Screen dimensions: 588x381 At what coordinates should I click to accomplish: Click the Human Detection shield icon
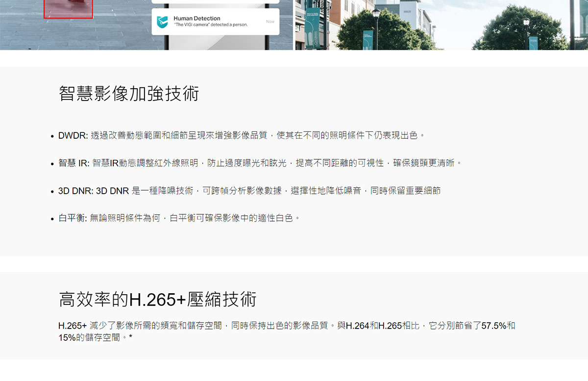tap(162, 22)
